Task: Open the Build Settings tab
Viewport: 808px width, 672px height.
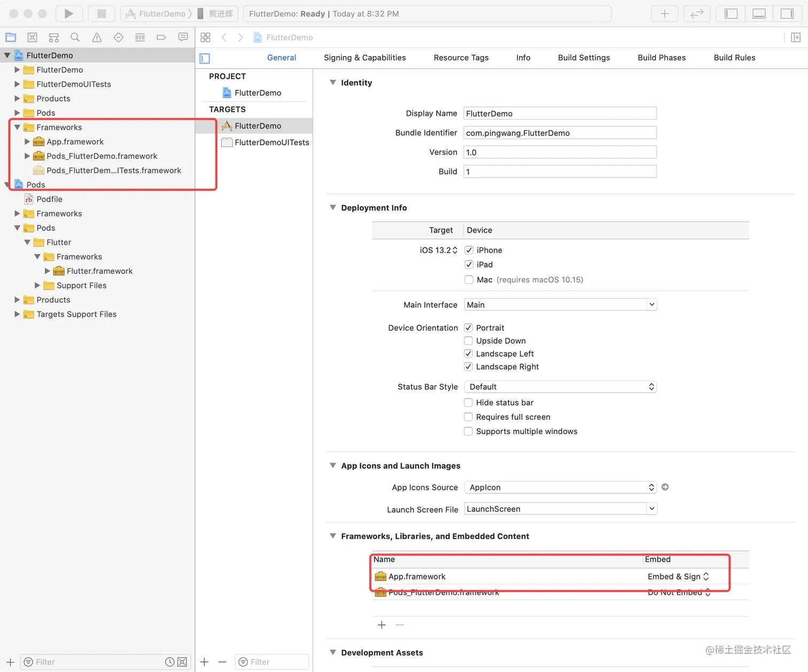Action: [584, 58]
